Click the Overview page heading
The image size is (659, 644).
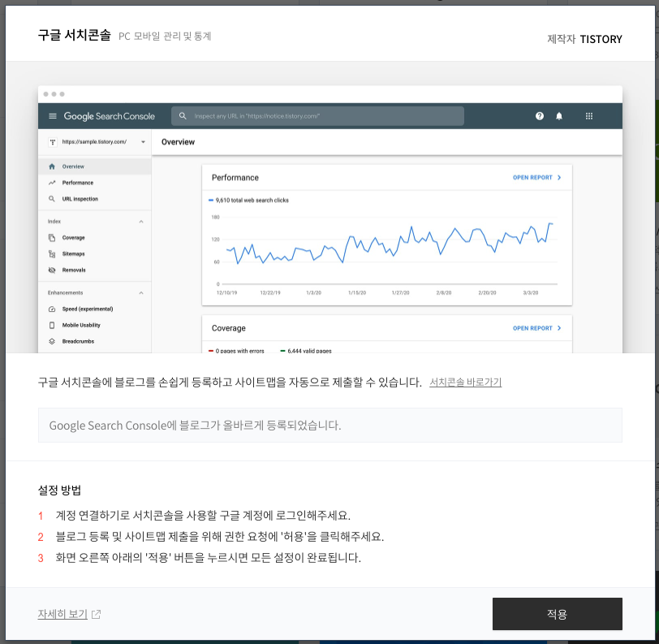(178, 142)
